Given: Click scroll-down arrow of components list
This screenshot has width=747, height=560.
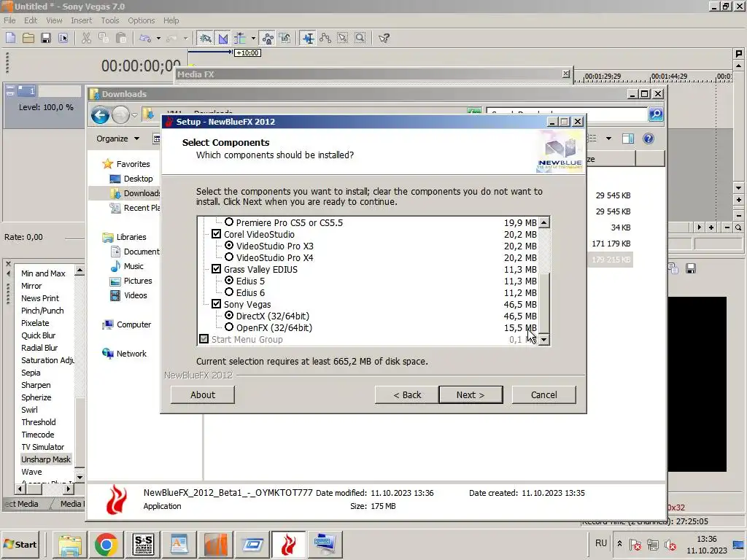Looking at the screenshot, I should [x=543, y=340].
